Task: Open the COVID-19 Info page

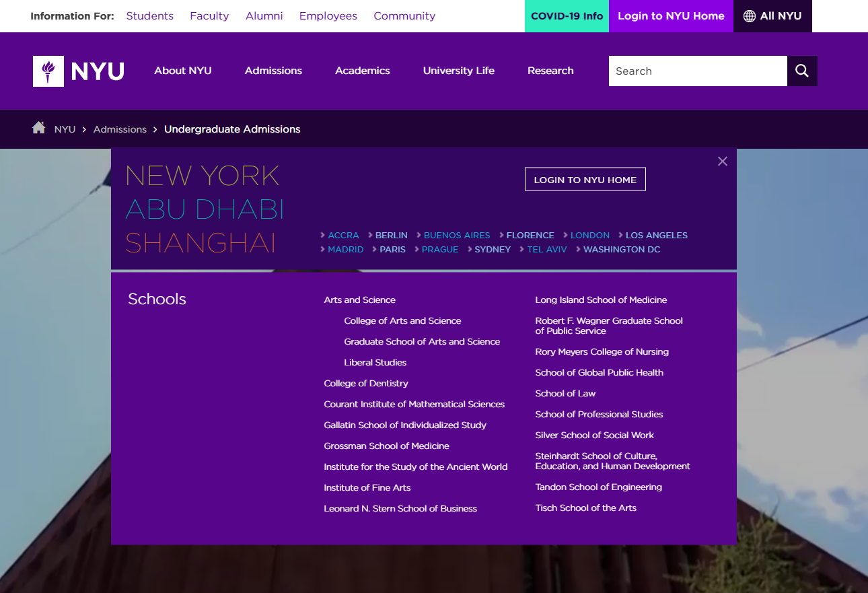Action: pyautogui.click(x=567, y=16)
